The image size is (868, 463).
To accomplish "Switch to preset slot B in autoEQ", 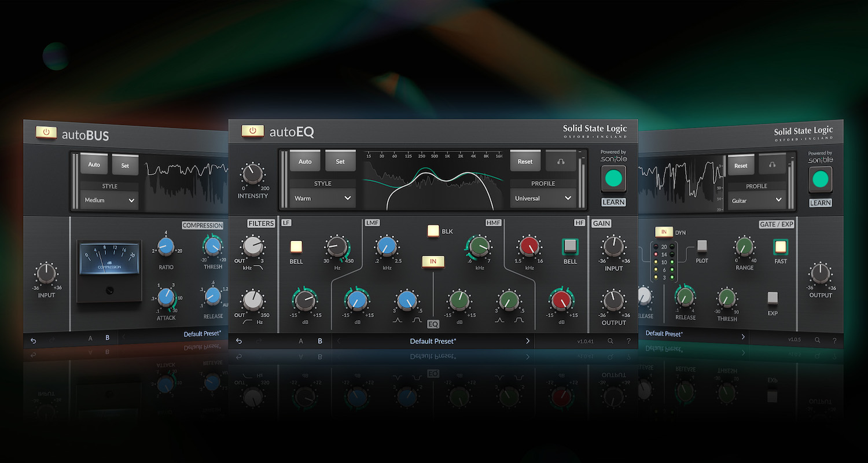I will click(x=320, y=341).
